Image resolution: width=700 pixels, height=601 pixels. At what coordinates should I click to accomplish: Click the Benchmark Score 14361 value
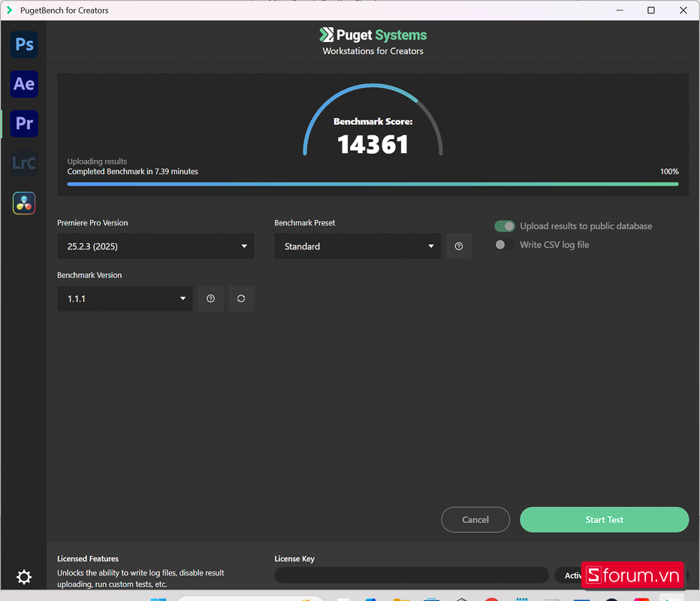point(373,145)
